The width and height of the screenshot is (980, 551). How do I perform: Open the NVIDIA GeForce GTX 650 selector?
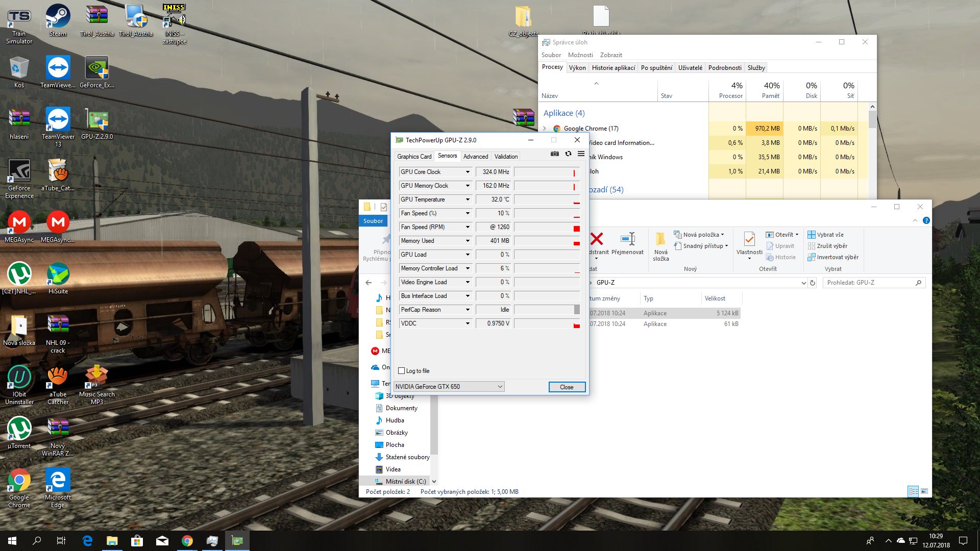point(449,387)
